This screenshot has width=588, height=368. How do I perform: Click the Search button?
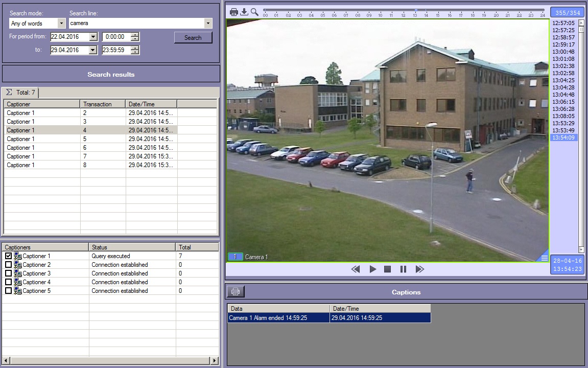(x=193, y=38)
